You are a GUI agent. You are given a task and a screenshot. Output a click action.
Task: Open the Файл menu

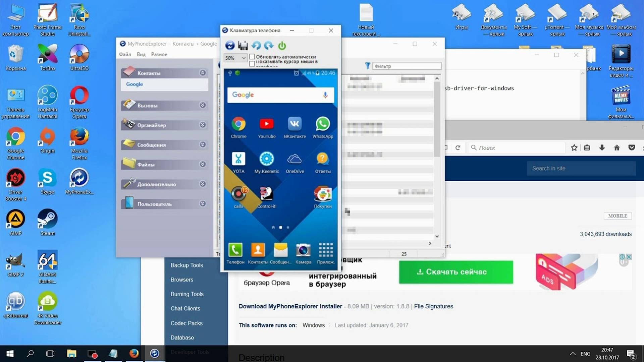coord(125,54)
